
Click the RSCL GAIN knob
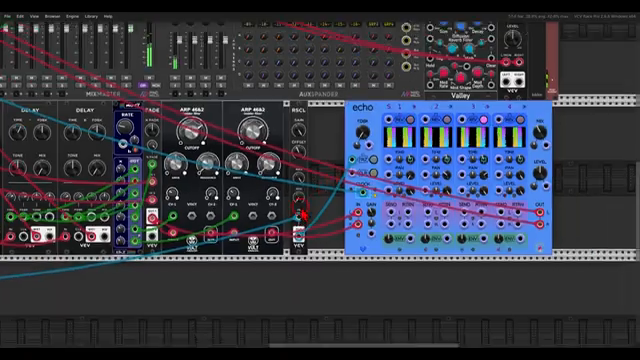[299, 131]
